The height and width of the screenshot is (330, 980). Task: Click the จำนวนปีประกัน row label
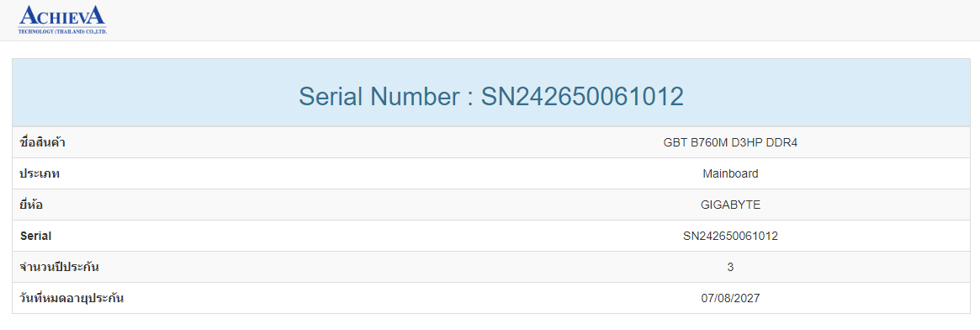[x=60, y=267]
